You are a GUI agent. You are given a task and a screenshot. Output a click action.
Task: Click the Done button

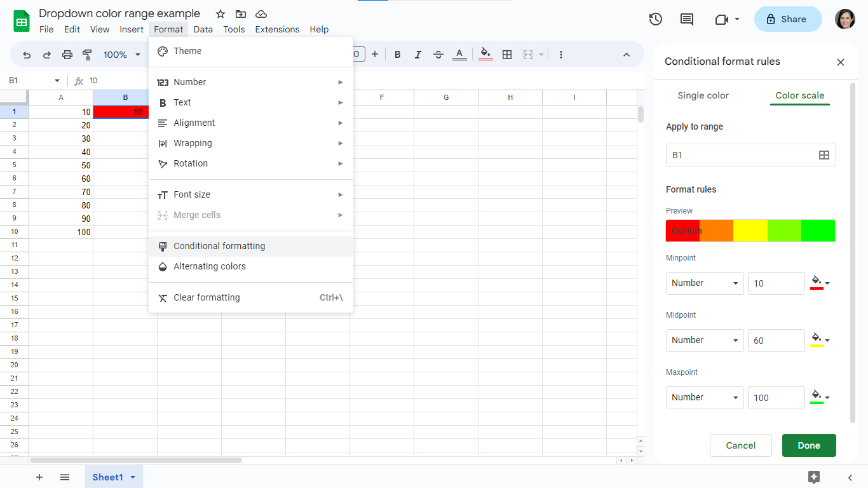click(808, 445)
